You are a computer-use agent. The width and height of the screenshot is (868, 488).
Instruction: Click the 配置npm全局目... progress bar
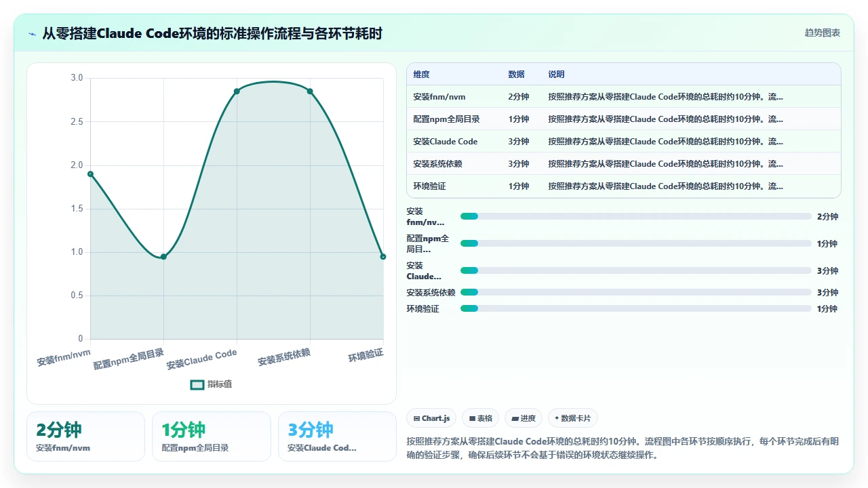636,243
